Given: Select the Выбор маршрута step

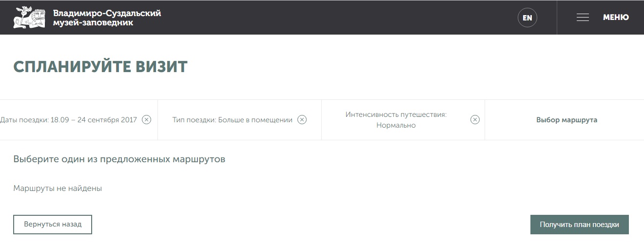Looking at the screenshot, I should [x=566, y=120].
